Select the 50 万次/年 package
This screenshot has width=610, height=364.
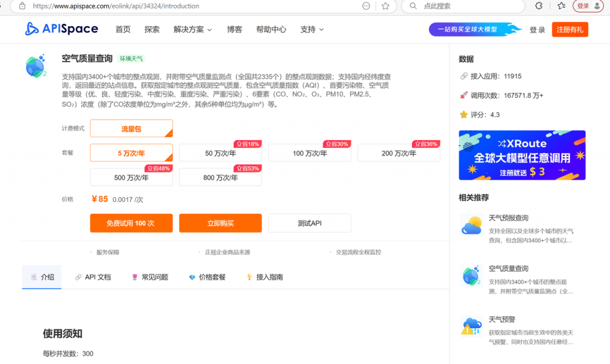point(220,153)
